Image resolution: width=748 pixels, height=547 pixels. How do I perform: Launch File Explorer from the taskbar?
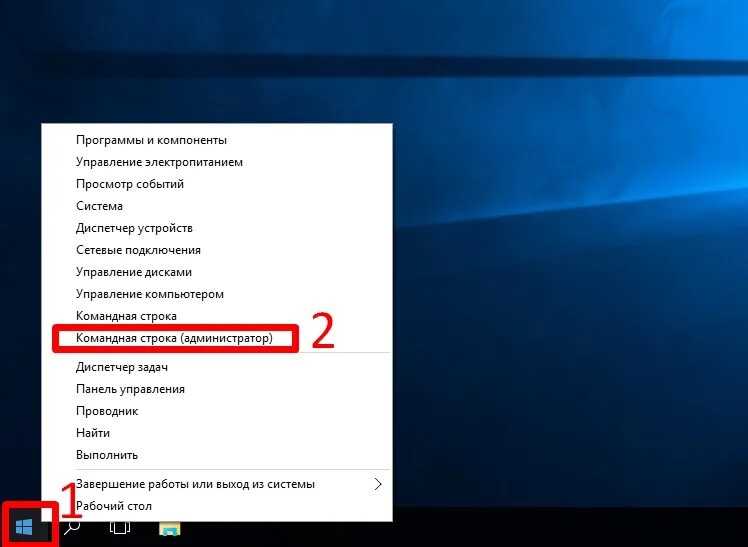point(170,528)
